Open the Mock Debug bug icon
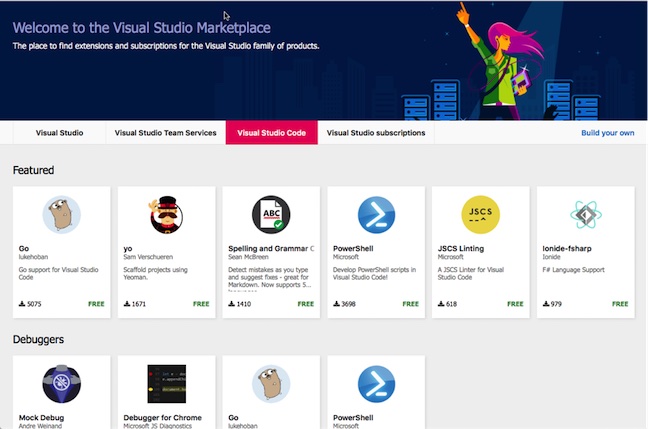The image size is (648, 429). pyautogui.click(x=62, y=384)
